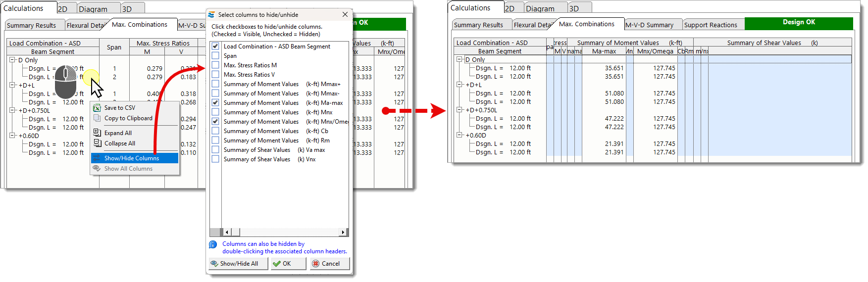Open the 2D tab in left window
The width and height of the screenshot is (868, 282).
click(x=66, y=8)
